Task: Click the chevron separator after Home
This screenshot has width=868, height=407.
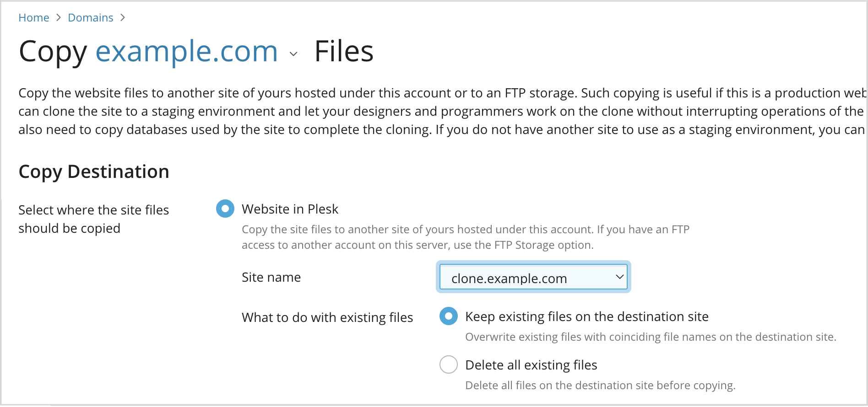Action: 59,18
